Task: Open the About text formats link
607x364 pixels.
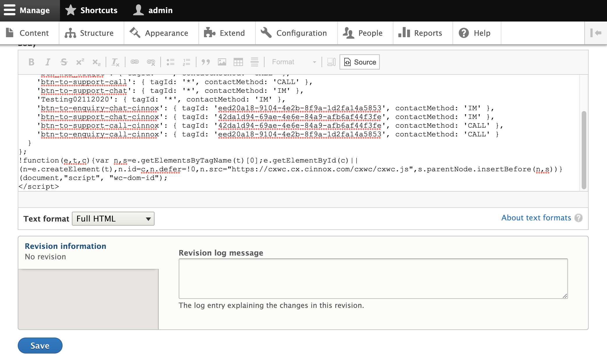Action: tap(536, 218)
